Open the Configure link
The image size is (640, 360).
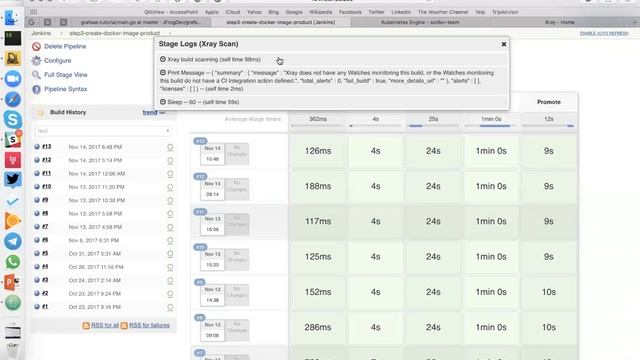tap(58, 60)
